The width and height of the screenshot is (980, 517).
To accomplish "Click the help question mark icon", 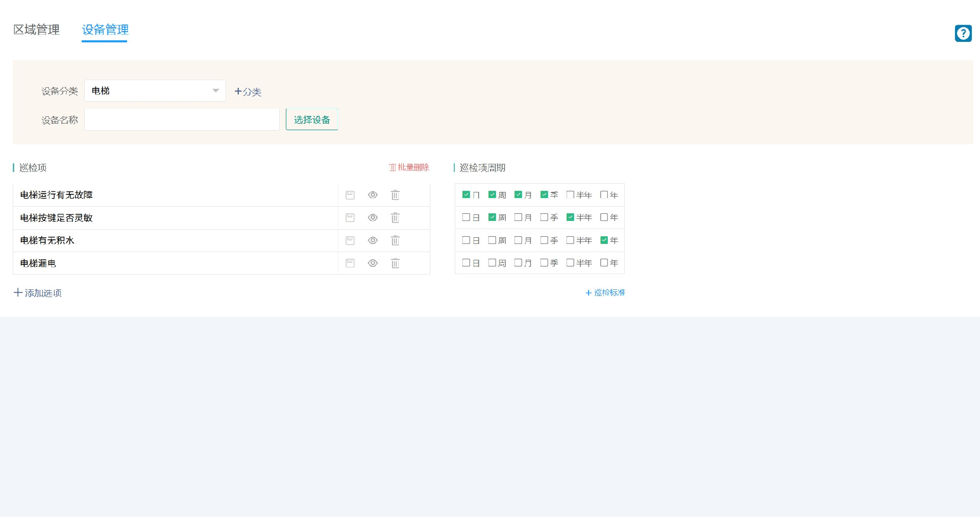I will (963, 34).
